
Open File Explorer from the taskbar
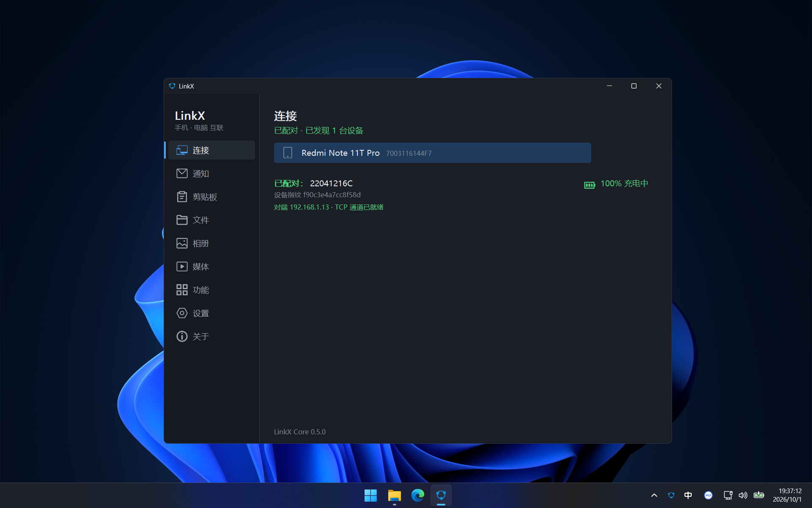pyautogui.click(x=395, y=495)
